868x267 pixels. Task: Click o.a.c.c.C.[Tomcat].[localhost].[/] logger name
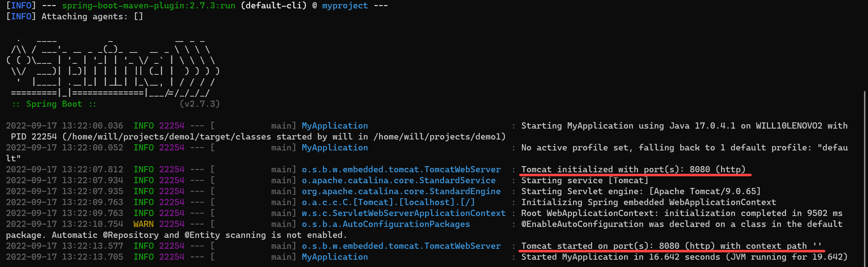pyautogui.click(x=388, y=202)
